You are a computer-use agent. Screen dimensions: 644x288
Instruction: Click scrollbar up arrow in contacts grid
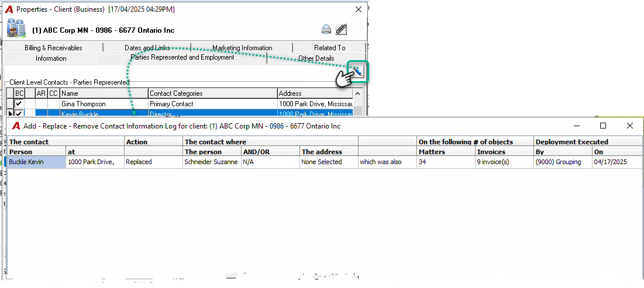click(357, 93)
